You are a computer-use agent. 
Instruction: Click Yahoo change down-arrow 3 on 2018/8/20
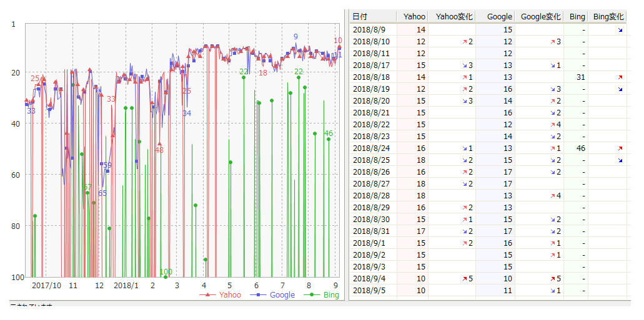[x=467, y=100]
